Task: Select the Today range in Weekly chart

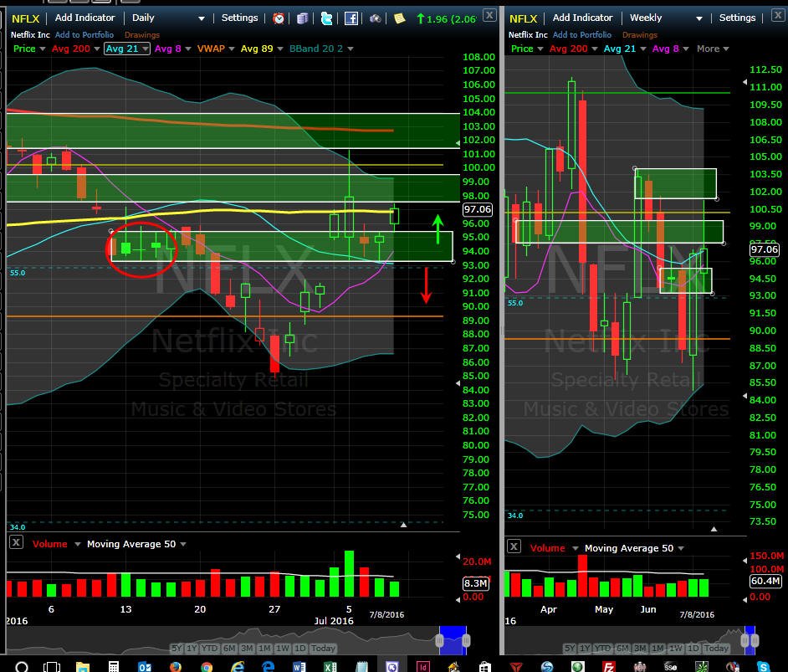Action: (x=715, y=649)
